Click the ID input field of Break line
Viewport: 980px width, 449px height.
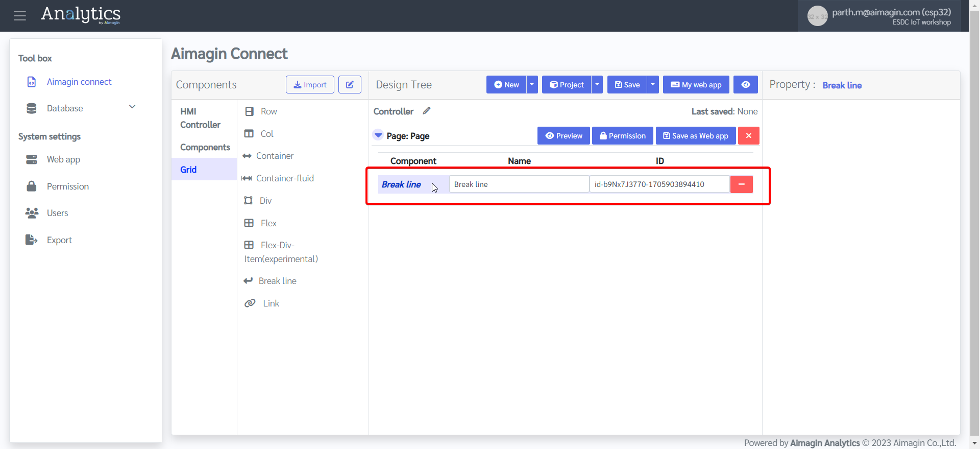659,184
